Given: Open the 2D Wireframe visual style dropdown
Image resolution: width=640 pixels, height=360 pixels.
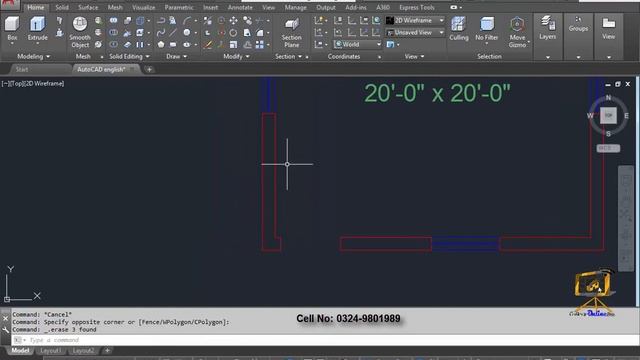Looking at the screenshot, I should (415, 20).
